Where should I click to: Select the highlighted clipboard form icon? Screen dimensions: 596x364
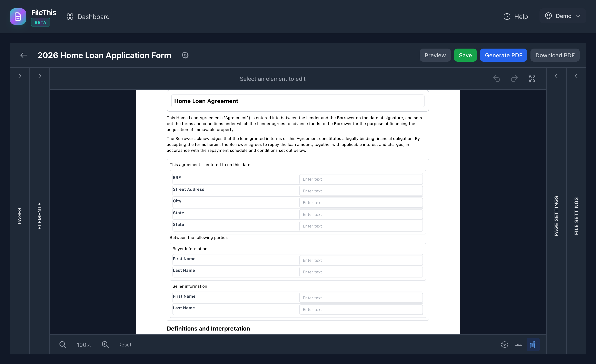[533, 345]
